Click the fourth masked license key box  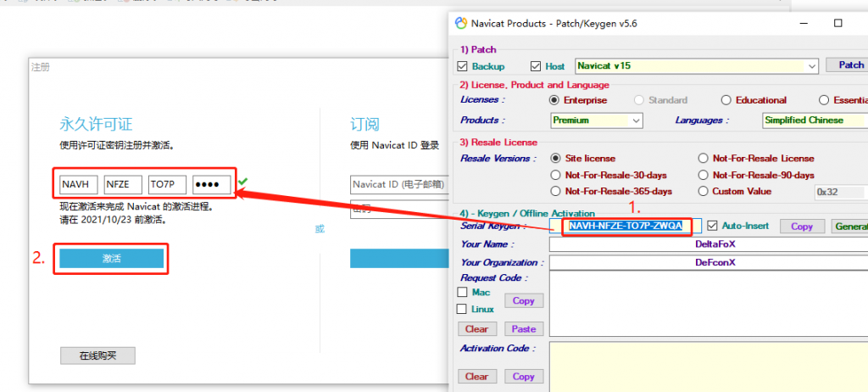pyautogui.click(x=211, y=185)
